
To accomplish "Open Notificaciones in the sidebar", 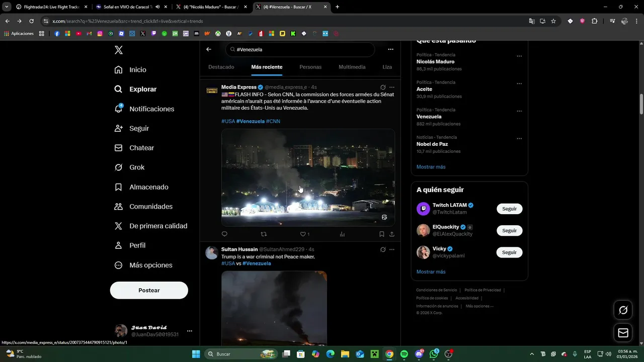I will click(144, 109).
